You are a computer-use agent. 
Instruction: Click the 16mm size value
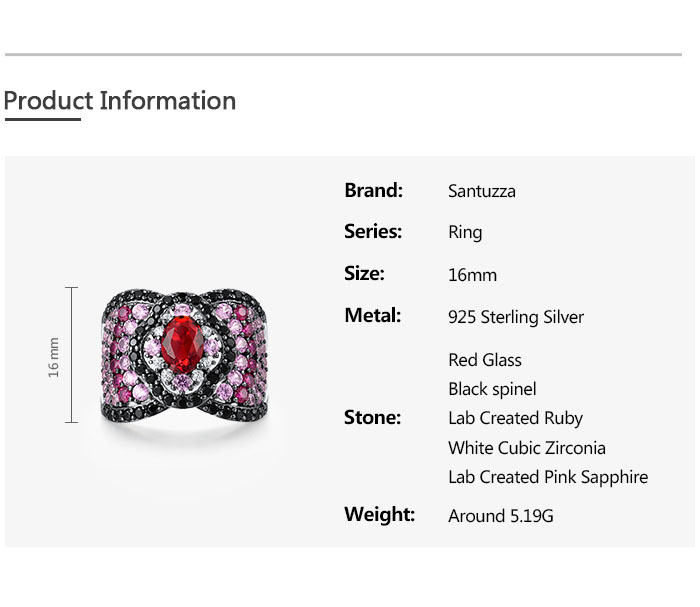472,275
